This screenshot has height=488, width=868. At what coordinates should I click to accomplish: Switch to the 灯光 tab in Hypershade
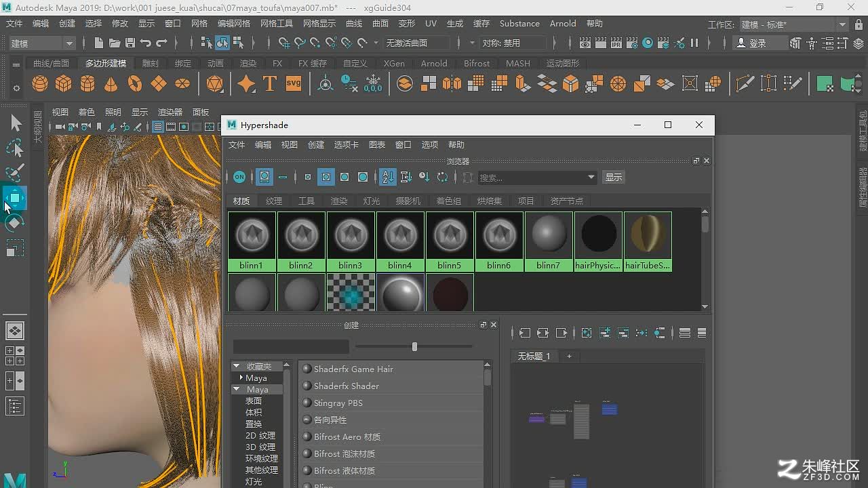click(x=372, y=201)
